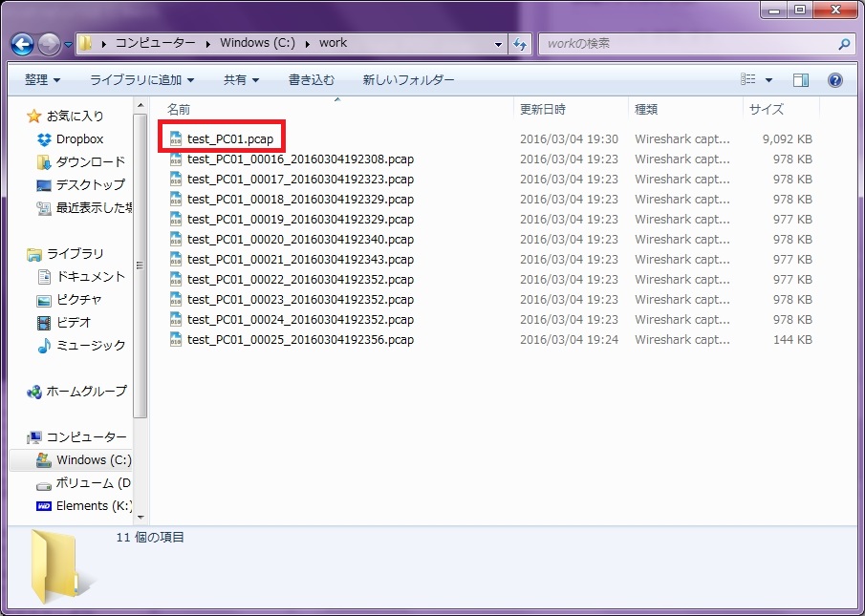Click the Forward navigation arrow button
This screenshot has width=865, height=616.
49,44
